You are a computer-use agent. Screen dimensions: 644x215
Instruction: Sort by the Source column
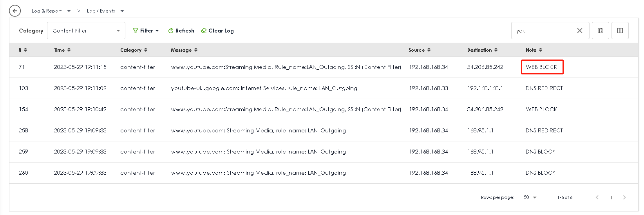[x=420, y=50]
